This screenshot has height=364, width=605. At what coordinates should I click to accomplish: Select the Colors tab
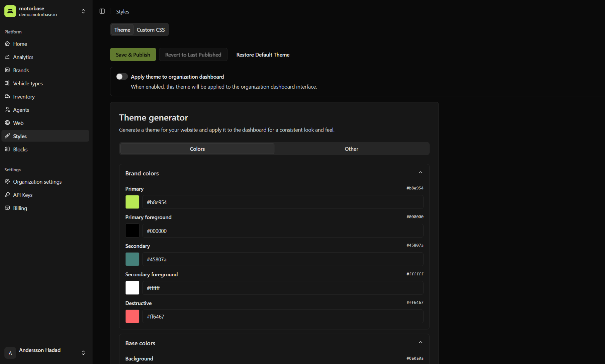[197, 149]
